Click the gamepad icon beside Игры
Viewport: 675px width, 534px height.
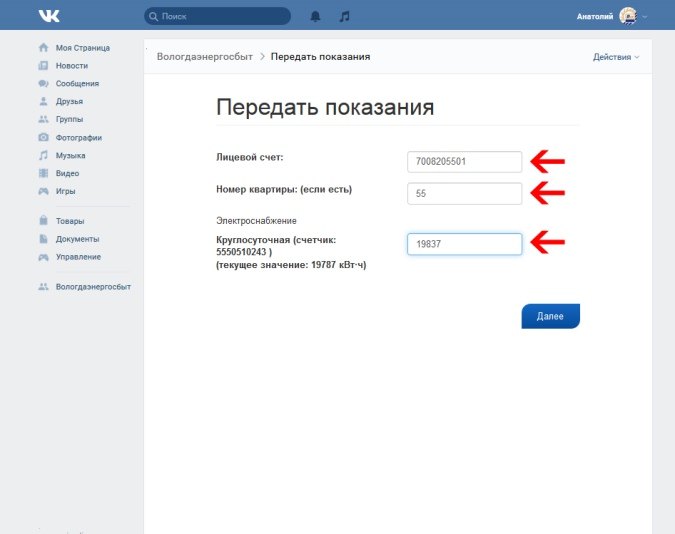tap(43, 191)
